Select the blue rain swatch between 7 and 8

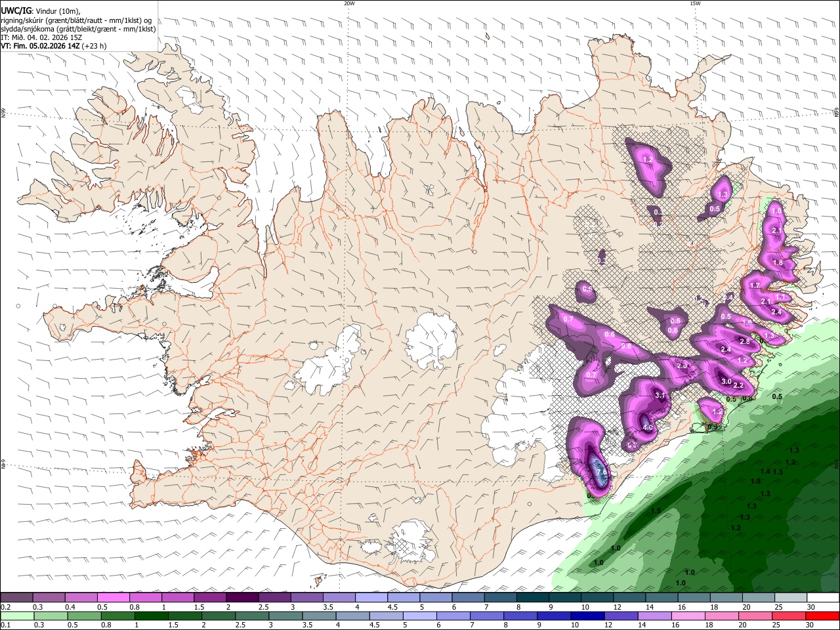point(488,616)
